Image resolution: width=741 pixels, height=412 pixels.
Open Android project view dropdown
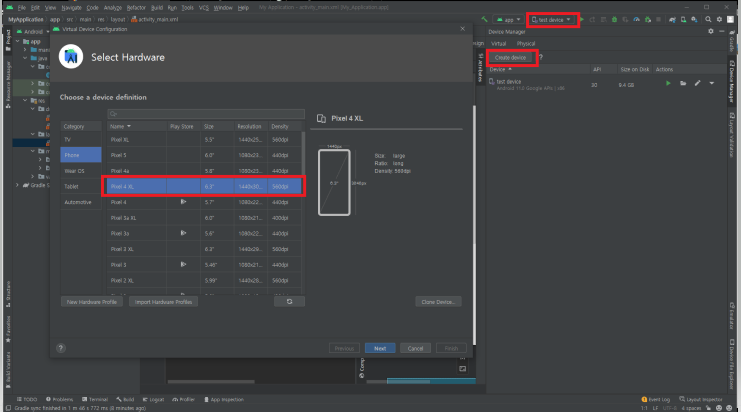(33, 32)
